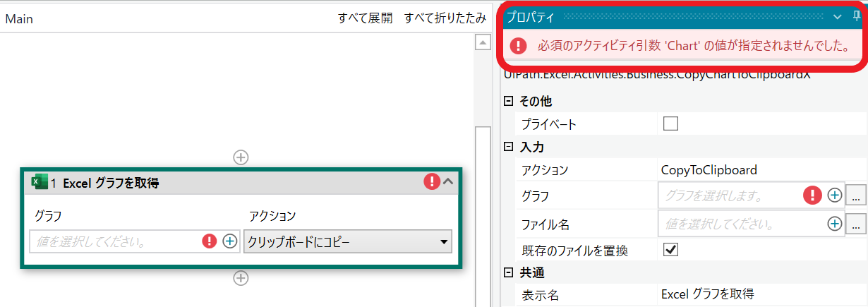Screen dimensions: 868x307
Task: Click plus icon above the Excel activity
Action: coord(241,157)
